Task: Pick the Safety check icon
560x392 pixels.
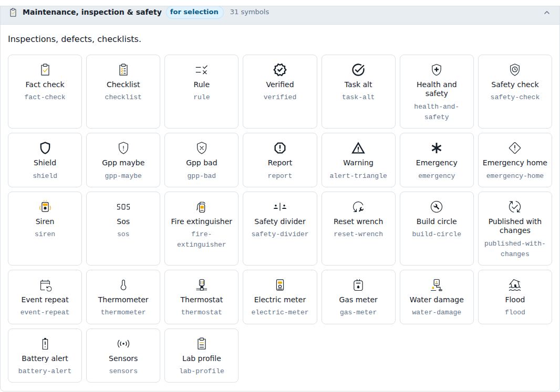Action: point(515,70)
